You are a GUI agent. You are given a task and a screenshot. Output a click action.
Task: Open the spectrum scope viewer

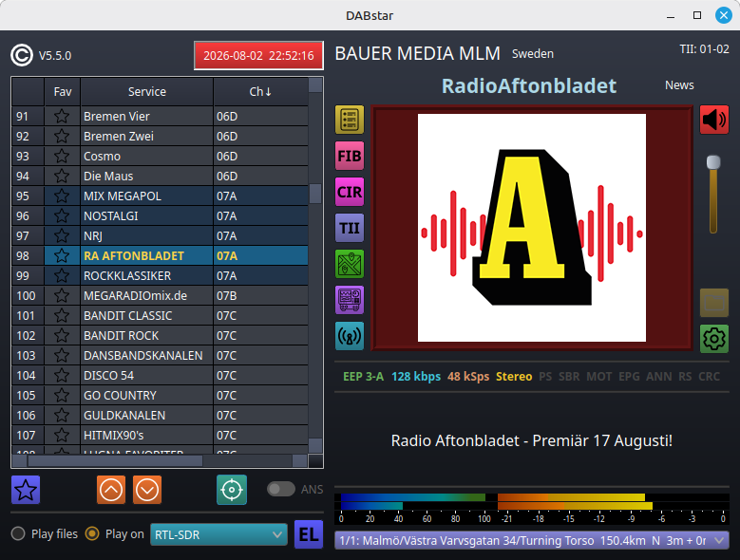tap(350, 300)
